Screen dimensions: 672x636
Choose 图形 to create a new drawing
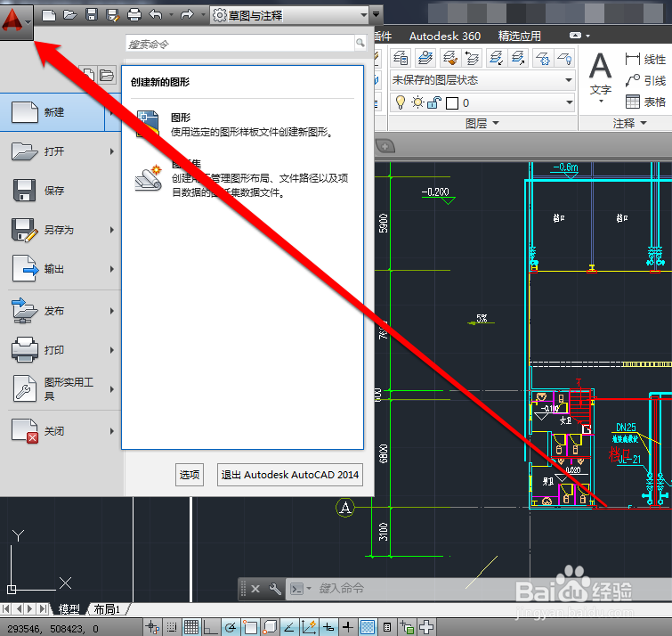[244, 124]
